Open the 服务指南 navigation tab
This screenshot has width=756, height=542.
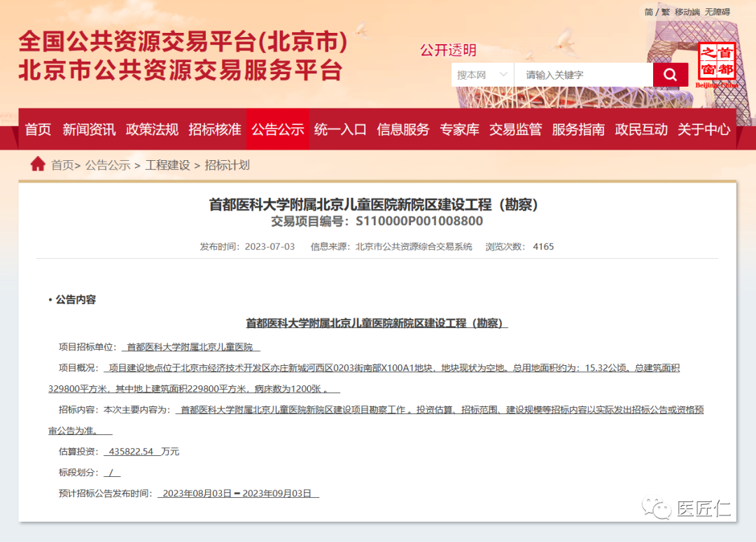[x=578, y=129]
